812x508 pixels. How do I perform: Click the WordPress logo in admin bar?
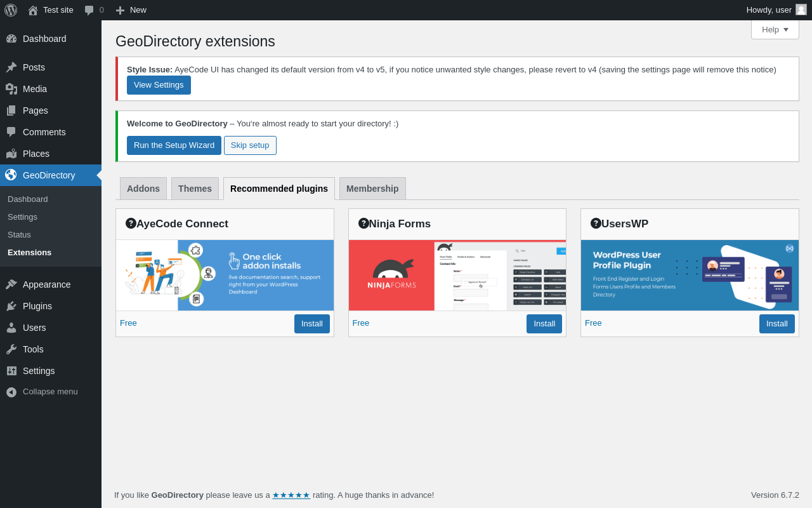pyautogui.click(x=11, y=10)
